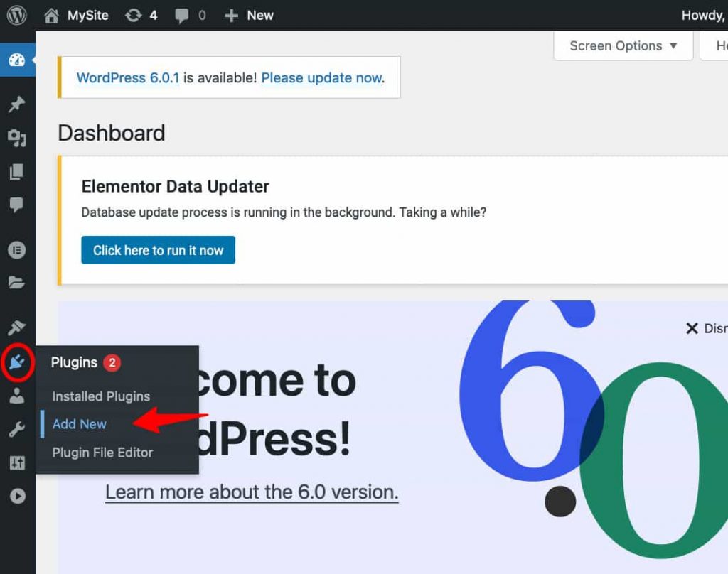Open the New content menu
This screenshot has height=574, width=728.
[x=249, y=16]
